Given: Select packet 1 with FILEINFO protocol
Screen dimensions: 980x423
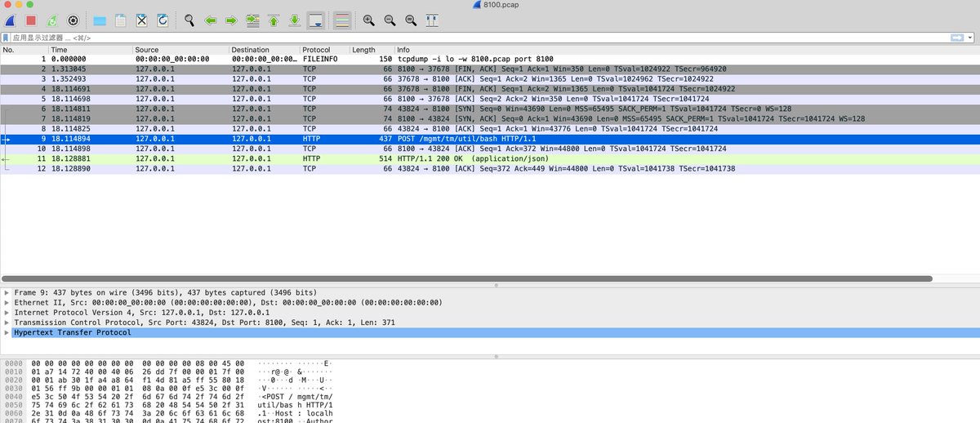Looking at the screenshot, I should pos(490,60).
